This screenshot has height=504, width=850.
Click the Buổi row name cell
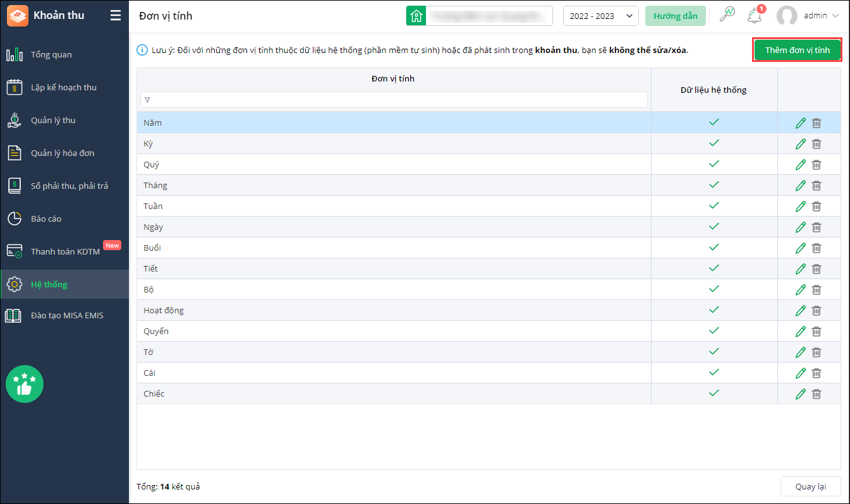pos(394,248)
